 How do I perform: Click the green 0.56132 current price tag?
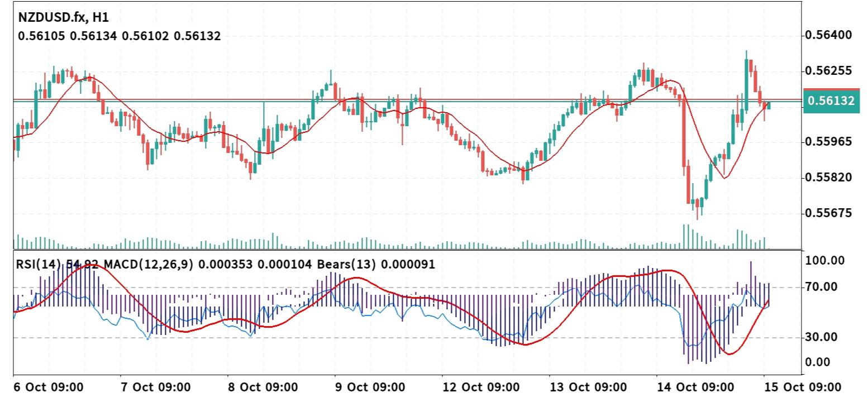click(x=831, y=101)
